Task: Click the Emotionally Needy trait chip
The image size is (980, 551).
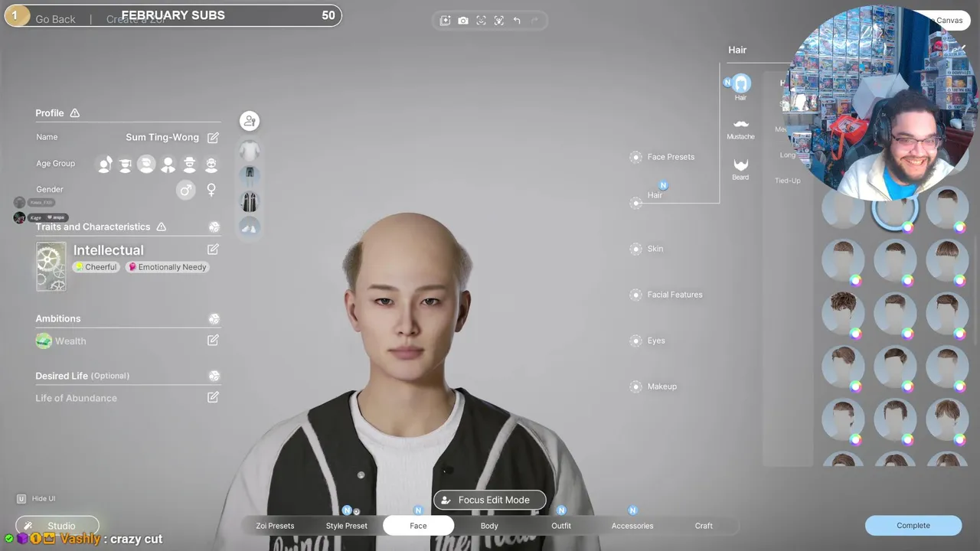Action: click(167, 267)
